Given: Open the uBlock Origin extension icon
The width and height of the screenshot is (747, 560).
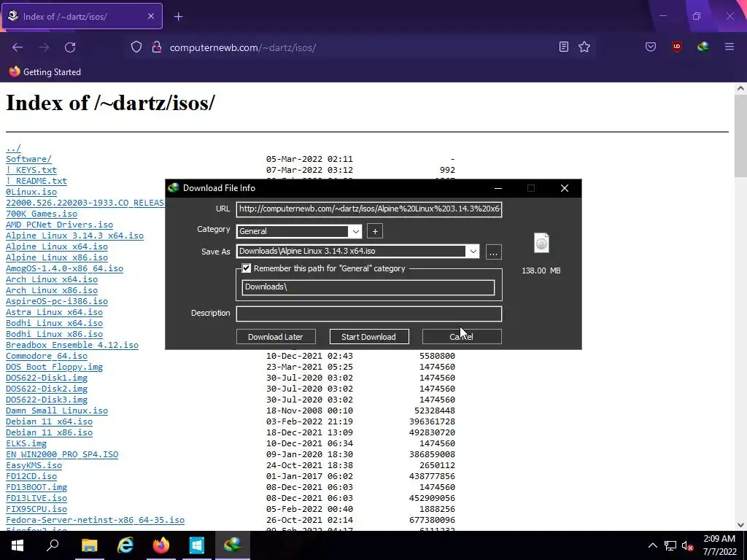Looking at the screenshot, I should [x=676, y=47].
